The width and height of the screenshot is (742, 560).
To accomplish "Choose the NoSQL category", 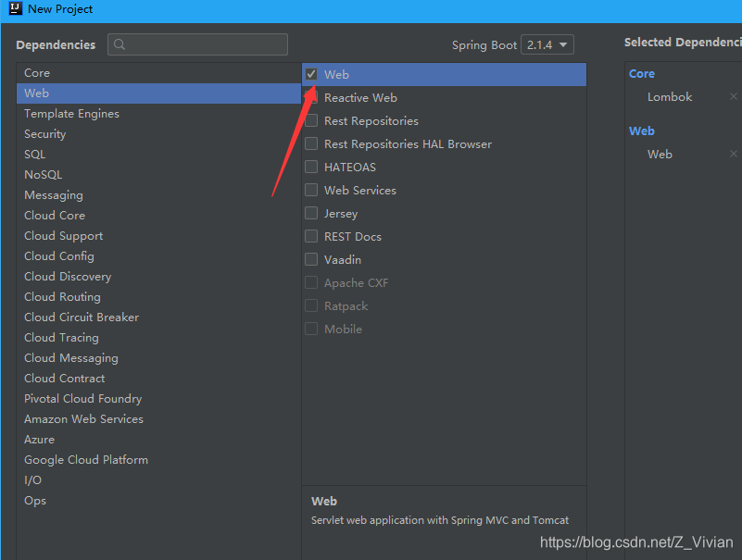I will pyautogui.click(x=158, y=175).
